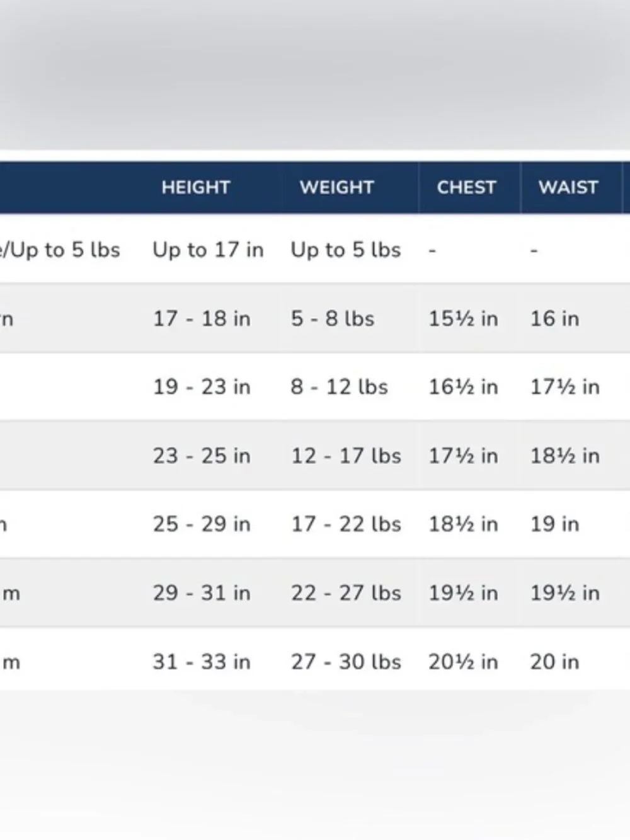This screenshot has width=630, height=840.
Task: Select the WEIGHT column header
Action: pyautogui.click(x=336, y=187)
